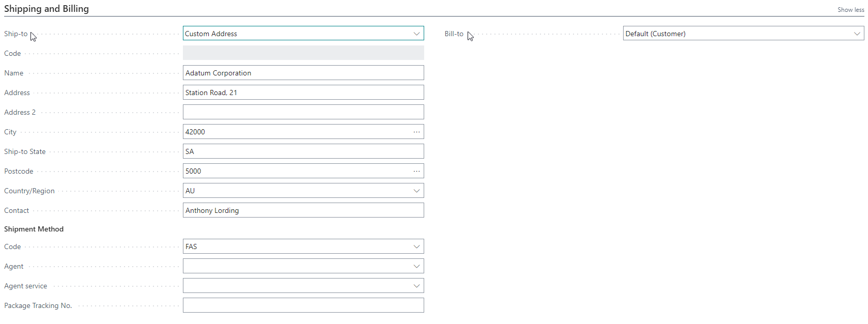Viewport: 868px width, 324px height.
Task: Open the Postcode lookup ellipsis button
Action: pyautogui.click(x=416, y=171)
